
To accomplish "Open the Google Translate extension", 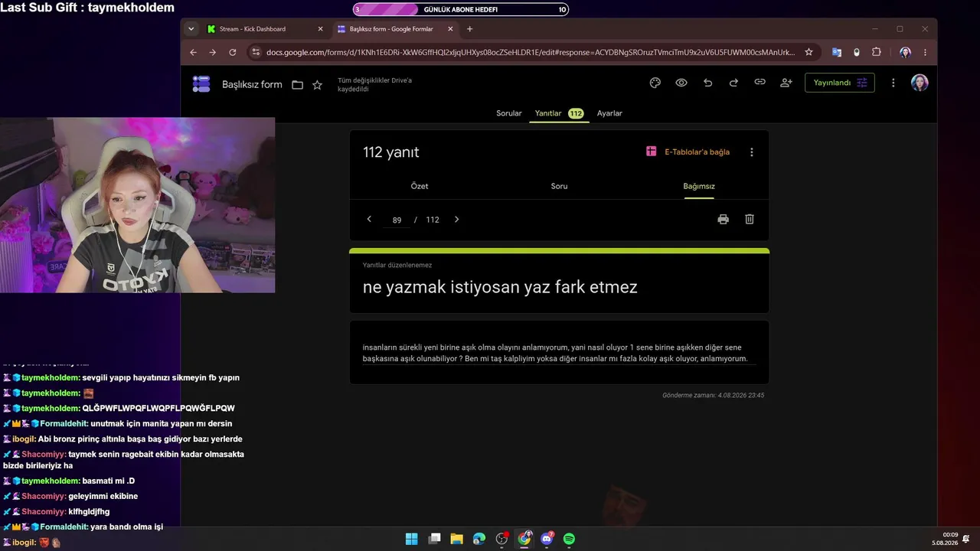I will tap(837, 52).
